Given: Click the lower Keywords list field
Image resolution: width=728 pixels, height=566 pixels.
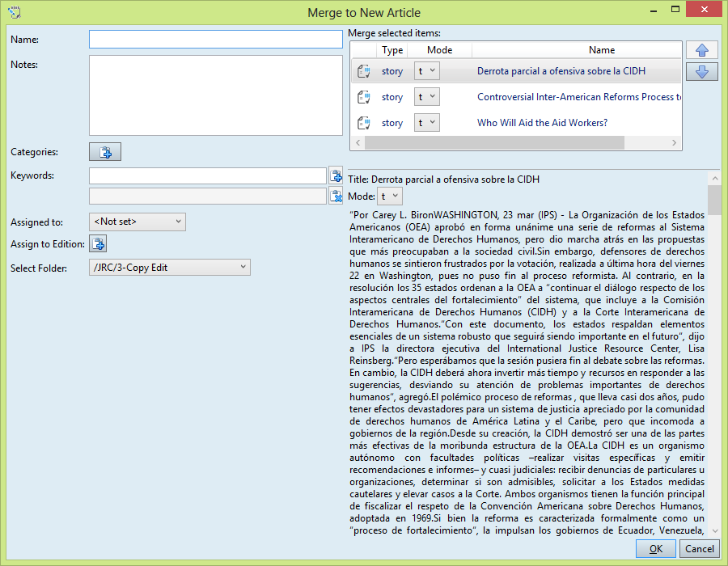Looking at the screenshot, I should (208, 196).
